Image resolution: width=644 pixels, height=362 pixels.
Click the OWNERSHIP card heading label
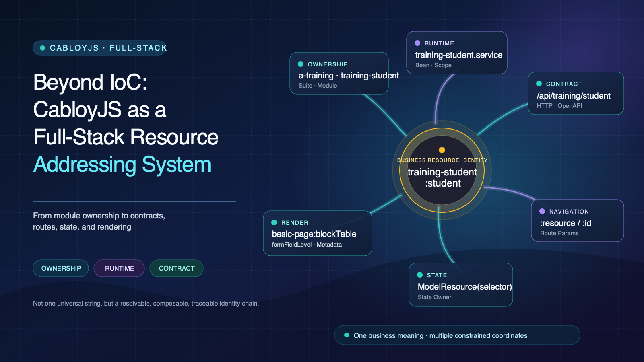[x=327, y=64]
